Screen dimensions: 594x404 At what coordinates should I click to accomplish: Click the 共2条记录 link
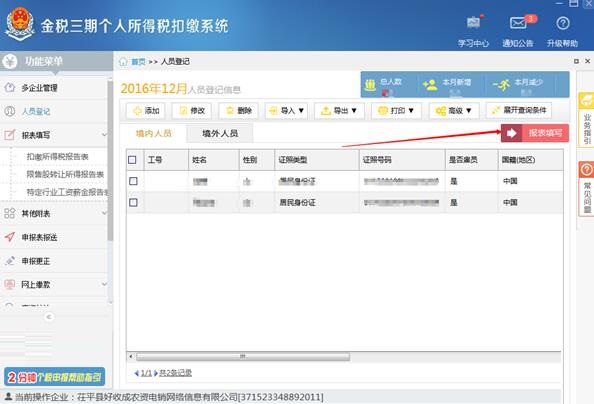click(175, 373)
